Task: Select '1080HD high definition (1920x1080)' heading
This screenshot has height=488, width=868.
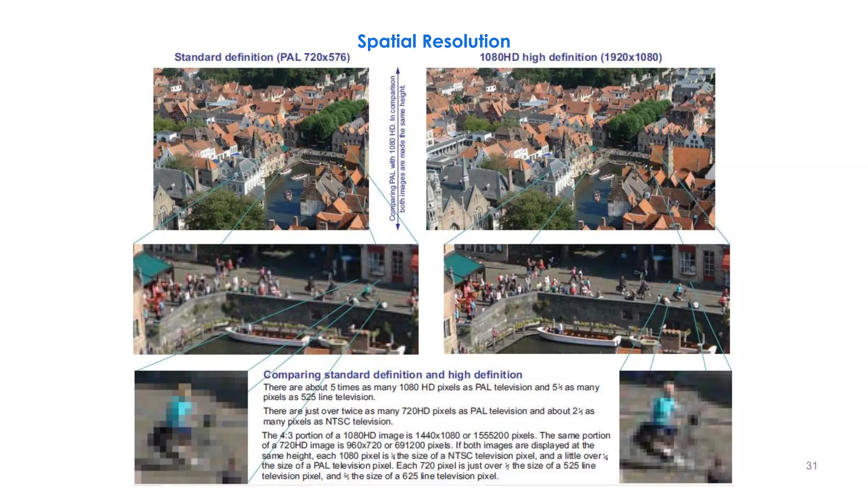Action: click(x=571, y=57)
